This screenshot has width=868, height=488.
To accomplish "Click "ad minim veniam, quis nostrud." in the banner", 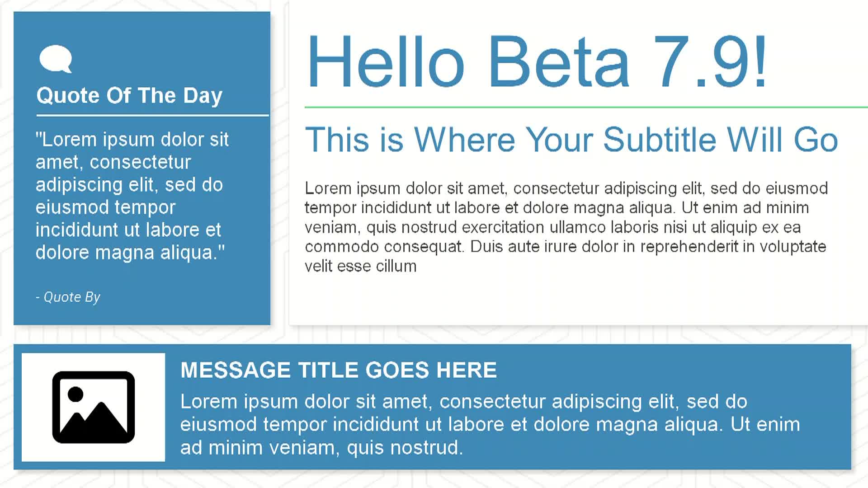I will (321, 448).
